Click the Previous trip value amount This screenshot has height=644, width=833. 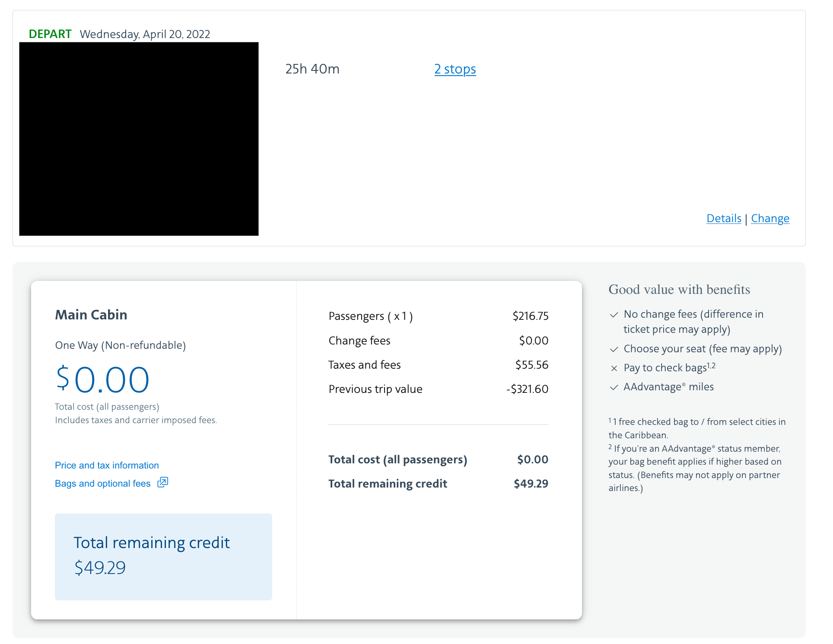(x=527, y=389)
